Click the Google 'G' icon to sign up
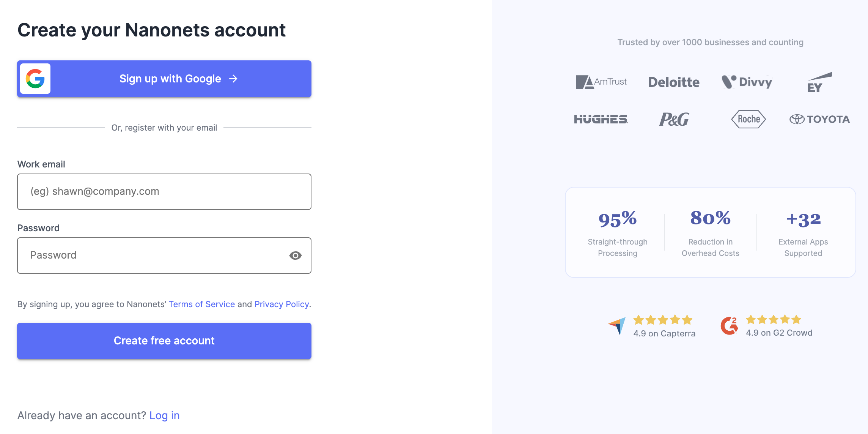Image resolution: width=868 pixels, height=434 pixels. 35,79
